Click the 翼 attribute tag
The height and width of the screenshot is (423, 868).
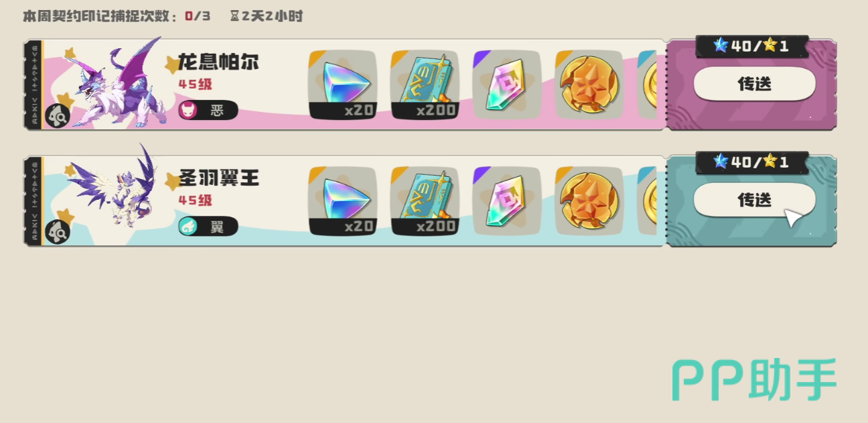[x=208, y=226]
